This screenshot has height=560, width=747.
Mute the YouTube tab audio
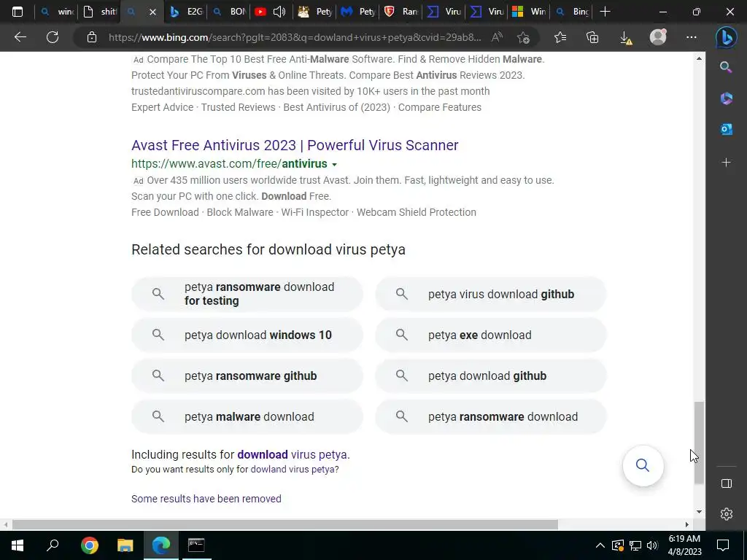tap(279, 12)
